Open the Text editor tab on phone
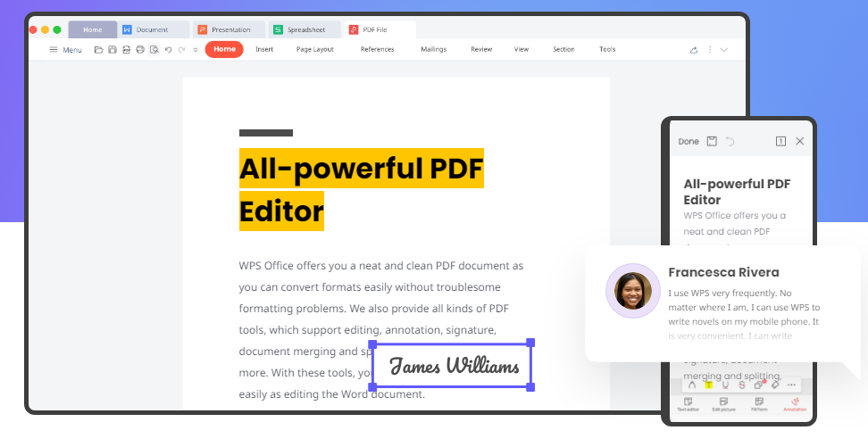 pos(689,404)
